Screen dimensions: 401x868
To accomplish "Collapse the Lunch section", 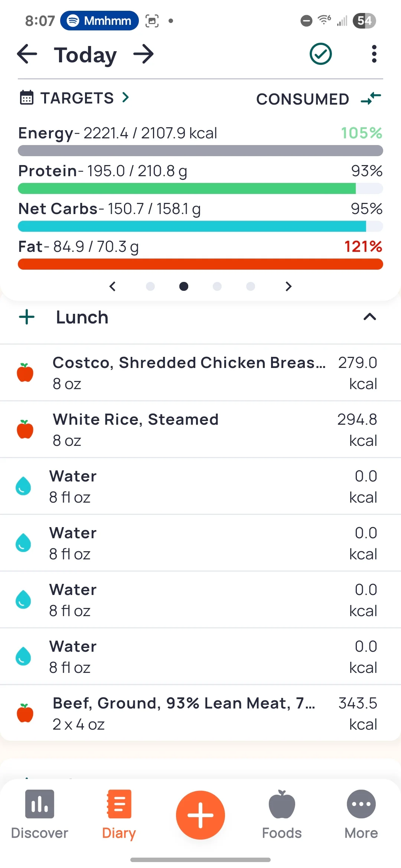I will [369, 317].
